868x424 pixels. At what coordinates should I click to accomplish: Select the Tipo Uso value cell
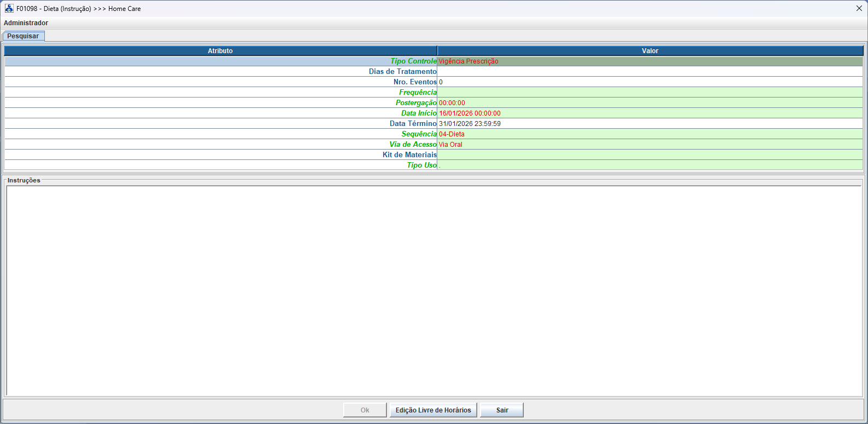click(x=650, y=165)
